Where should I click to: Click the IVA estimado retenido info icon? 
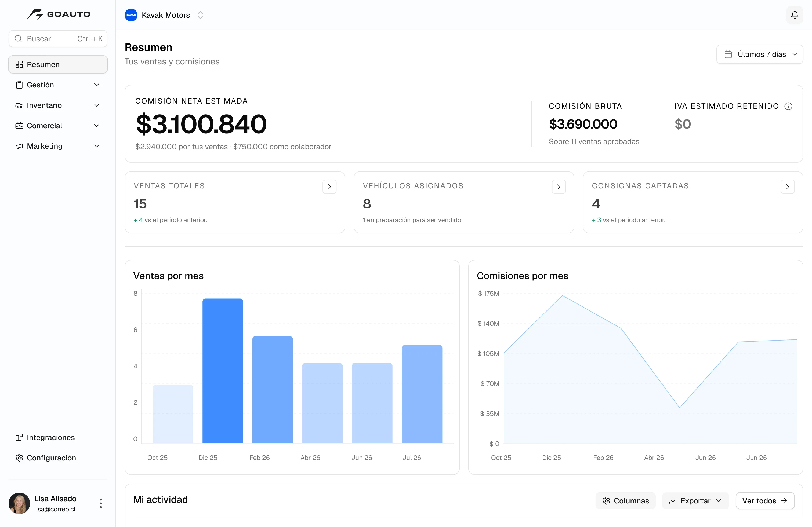(x=788, y=106)
